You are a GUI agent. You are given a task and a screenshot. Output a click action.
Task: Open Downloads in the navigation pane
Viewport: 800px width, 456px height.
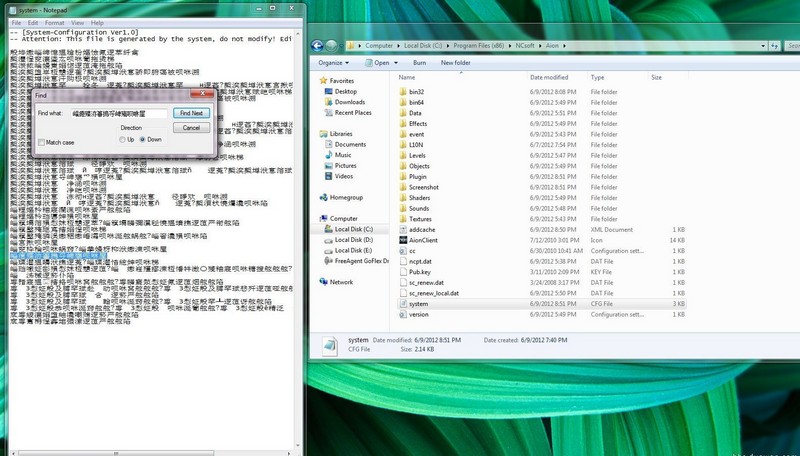coord(349,102)
